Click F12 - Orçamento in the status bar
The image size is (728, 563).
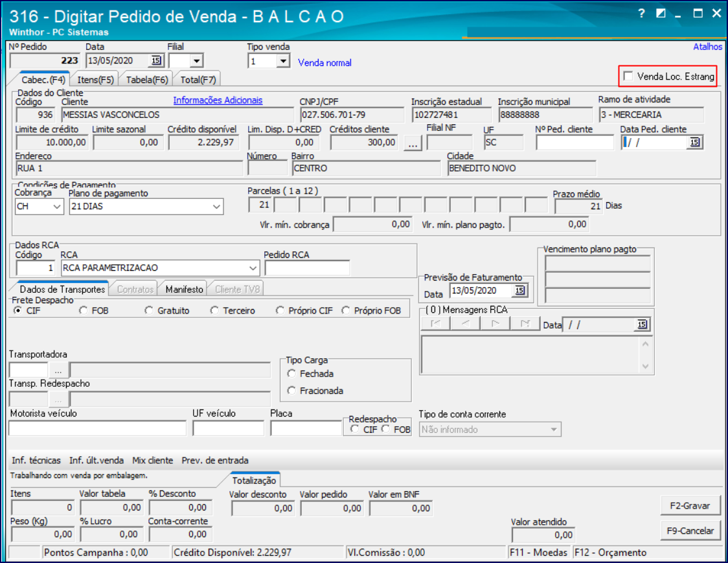pos(611,553)
